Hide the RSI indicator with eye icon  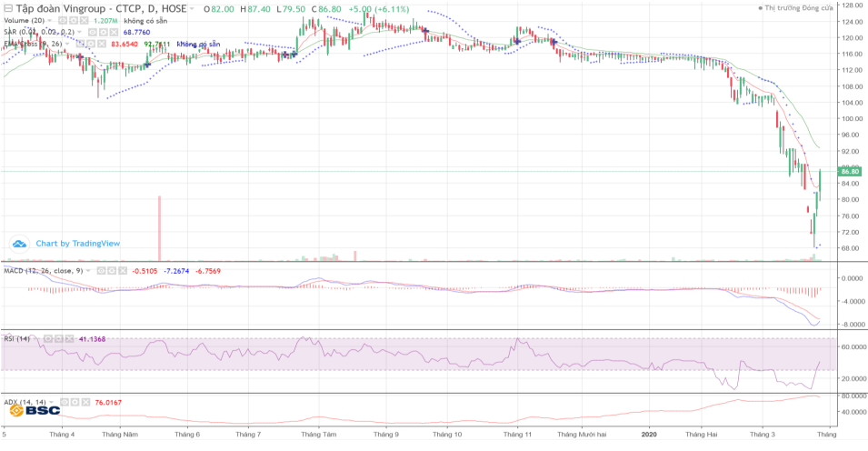click(x=49, y=338)
